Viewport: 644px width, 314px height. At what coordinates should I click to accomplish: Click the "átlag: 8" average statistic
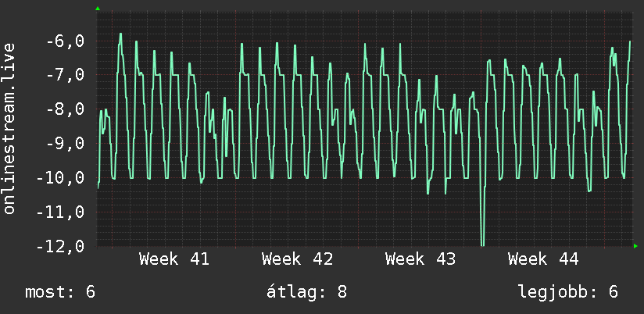click(307, 292)
